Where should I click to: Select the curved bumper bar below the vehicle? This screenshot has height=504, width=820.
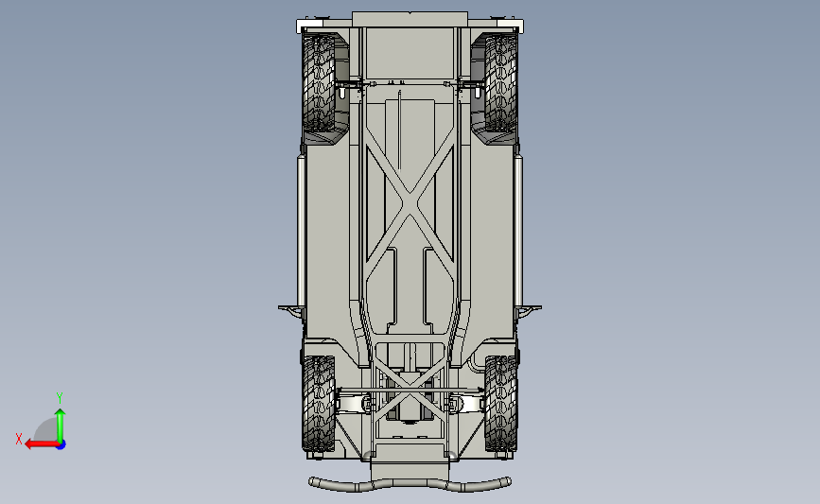pos(410,484)
